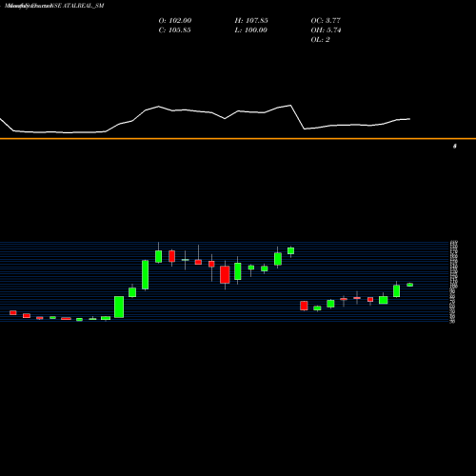Click the ATALREAL_SM chart title text

[84, 6]
